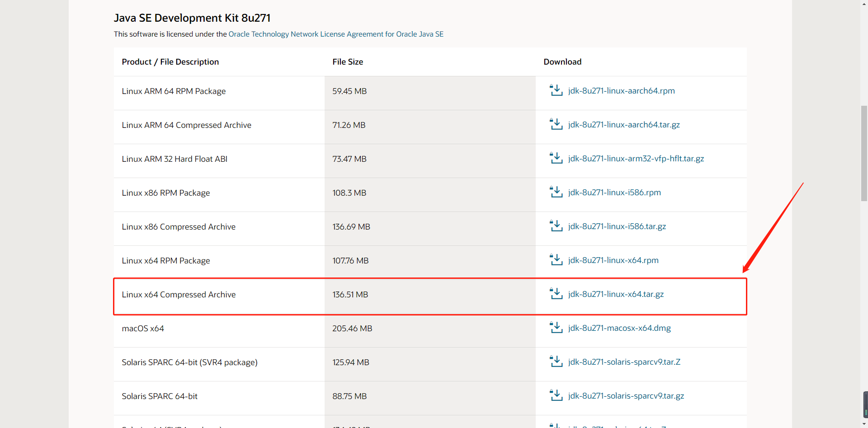The height and width of the screenshot is (428, 868).
Task: Select Linux x86 RPM Package text
Action: (x=166, y=193)
